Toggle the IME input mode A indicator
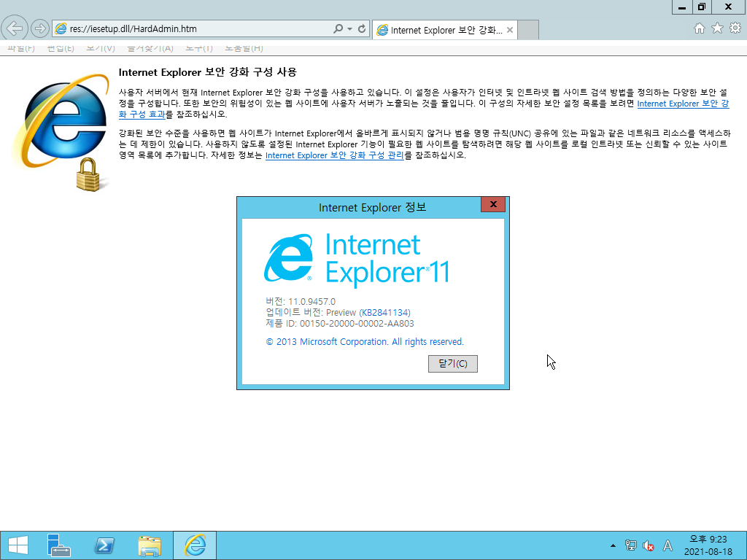747x560 pixels. point(668,545)
